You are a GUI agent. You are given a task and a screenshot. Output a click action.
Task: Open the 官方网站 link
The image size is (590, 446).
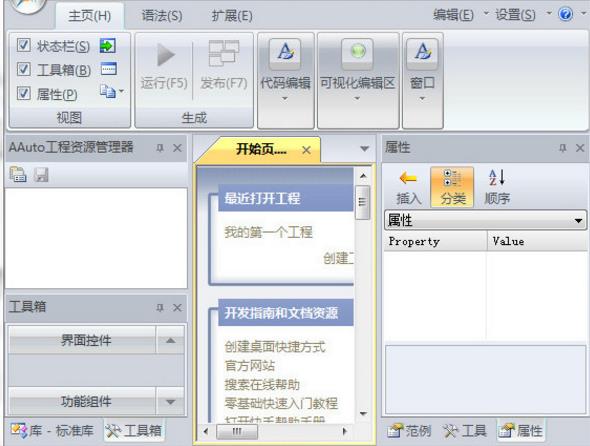(x=250, y=366)
